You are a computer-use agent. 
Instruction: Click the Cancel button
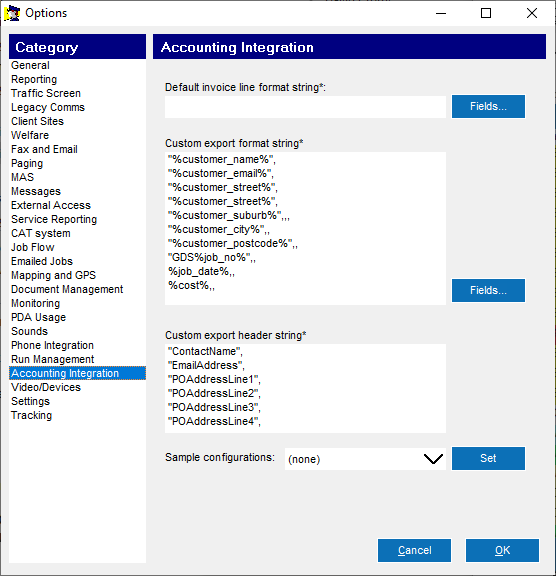(x=414, y=550)
